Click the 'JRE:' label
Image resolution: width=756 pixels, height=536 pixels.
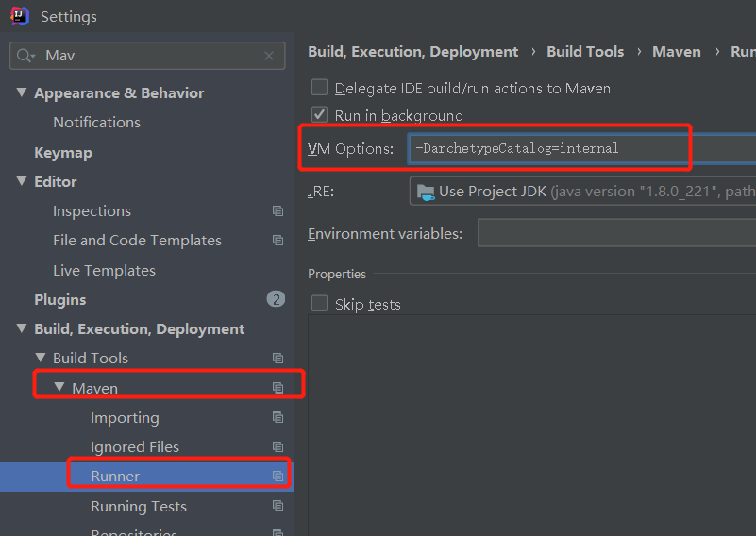point(321,192)
